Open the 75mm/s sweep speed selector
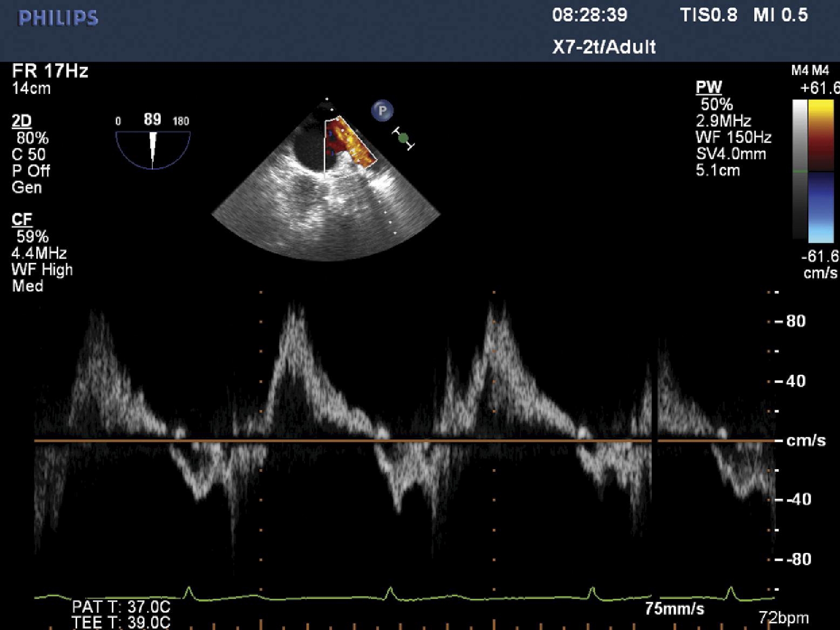 click(674, 608)
